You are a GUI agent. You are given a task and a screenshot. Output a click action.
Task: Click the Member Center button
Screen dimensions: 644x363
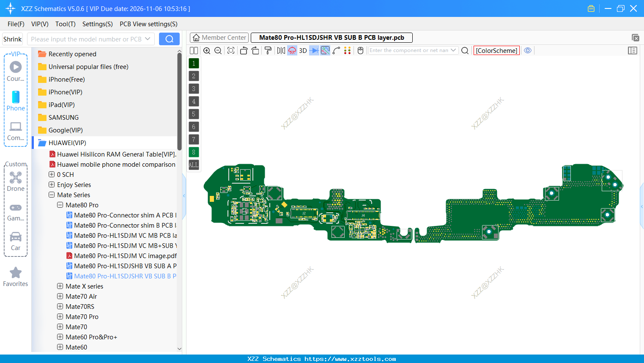[219, 38]
